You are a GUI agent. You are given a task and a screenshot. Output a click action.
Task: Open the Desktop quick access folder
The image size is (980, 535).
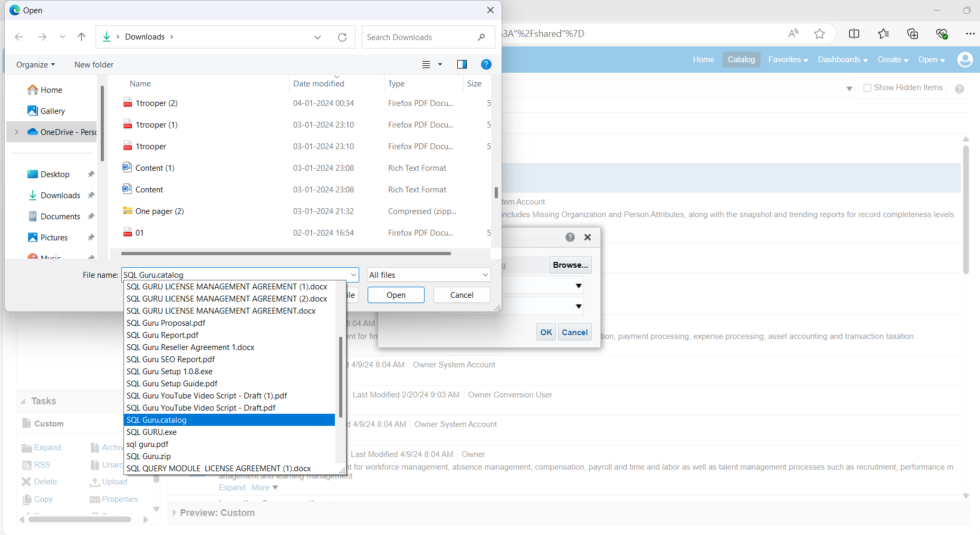(55, 174)
